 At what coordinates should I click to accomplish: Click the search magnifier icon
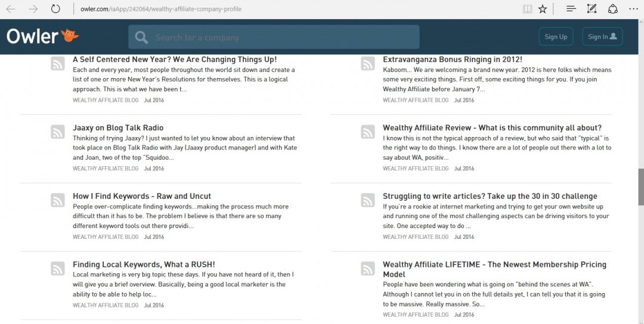(141, 38)
